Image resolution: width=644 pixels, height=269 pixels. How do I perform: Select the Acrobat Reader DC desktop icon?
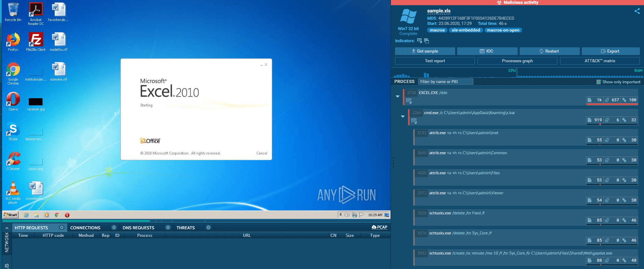(36, 14)
